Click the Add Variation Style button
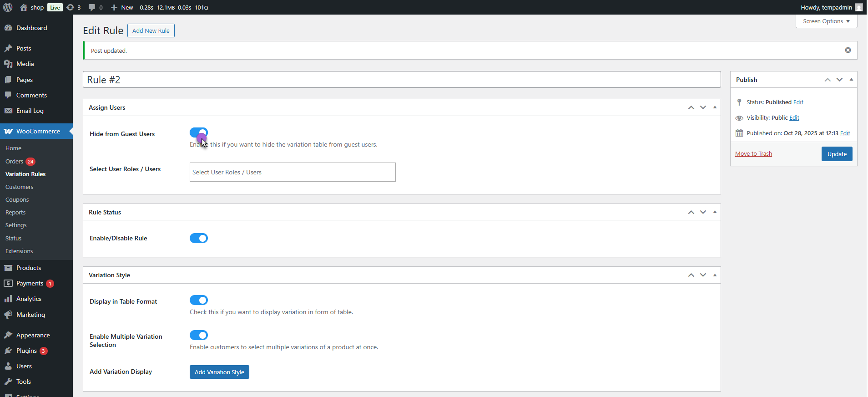This screenshot has width=868, height=397. 219,372
